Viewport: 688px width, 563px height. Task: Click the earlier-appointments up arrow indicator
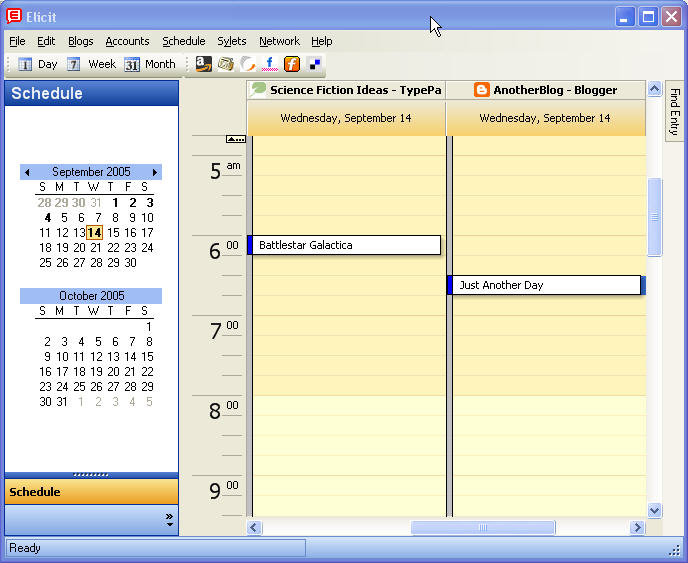point(236,139)
